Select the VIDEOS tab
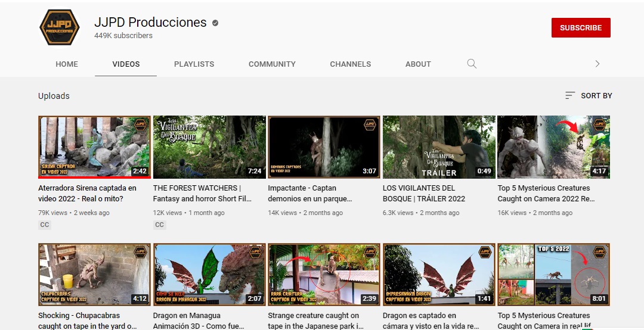The width and height of the screenshot is (644, 330). pos(126,64)
